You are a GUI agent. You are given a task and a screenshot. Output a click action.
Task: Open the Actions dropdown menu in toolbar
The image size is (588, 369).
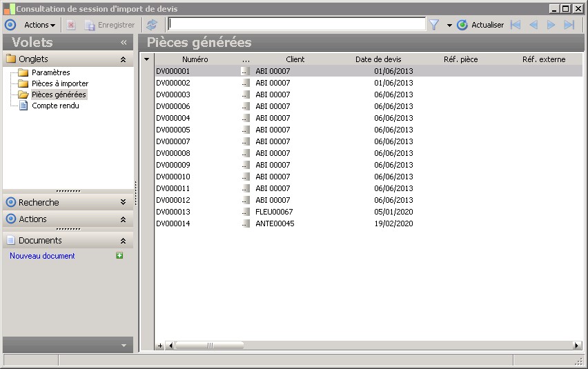(x=40, y=25)
